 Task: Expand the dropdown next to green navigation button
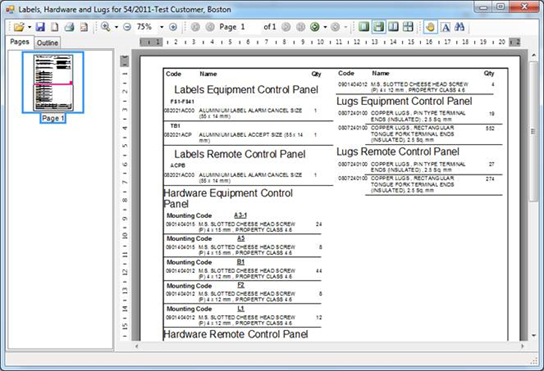(325, 27)
